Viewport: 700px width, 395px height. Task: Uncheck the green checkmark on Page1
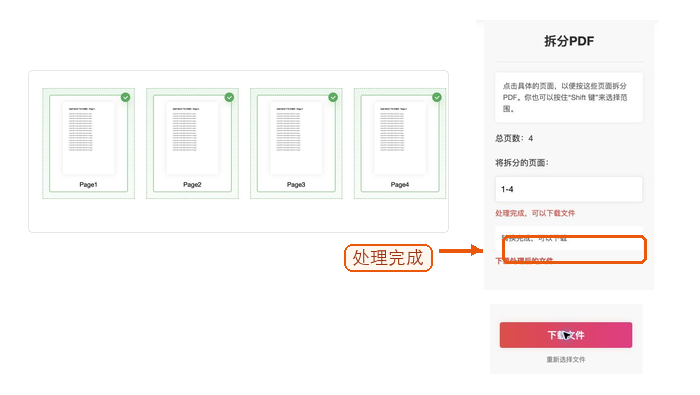pyautogui.click(x=125, y=97)
